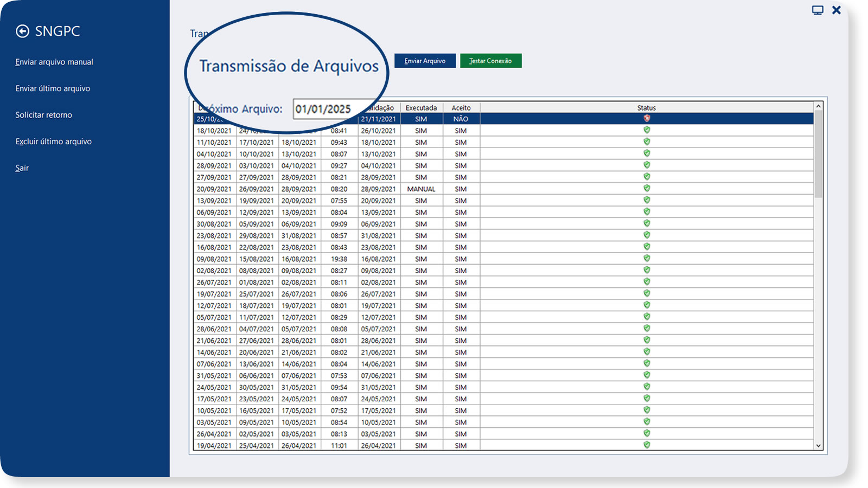Click status shield in row starting 14/06/2021
This screenshot has height=488, width=868.
point(647,351)
